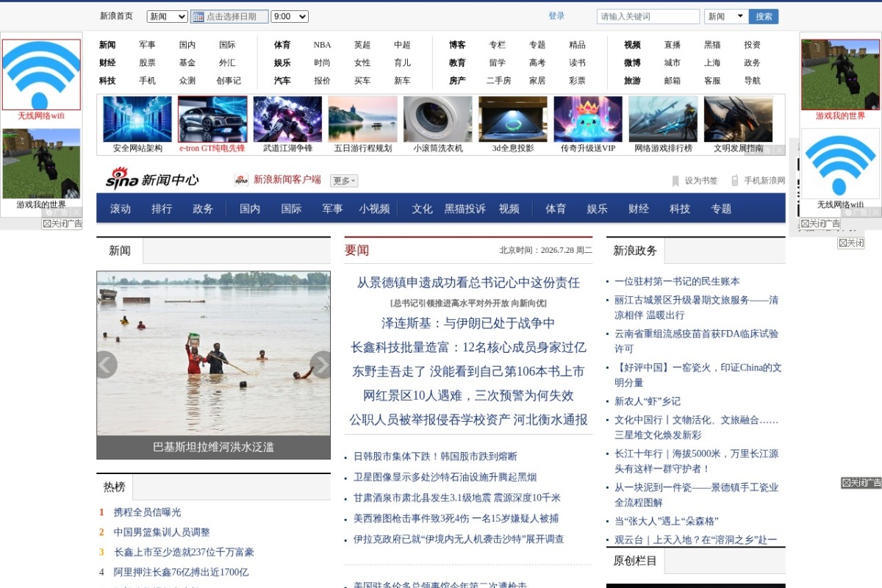
Task: Open the 巴基斯坦拉维河洪水泛滥 photo story
Action: (x=213, y=365)
